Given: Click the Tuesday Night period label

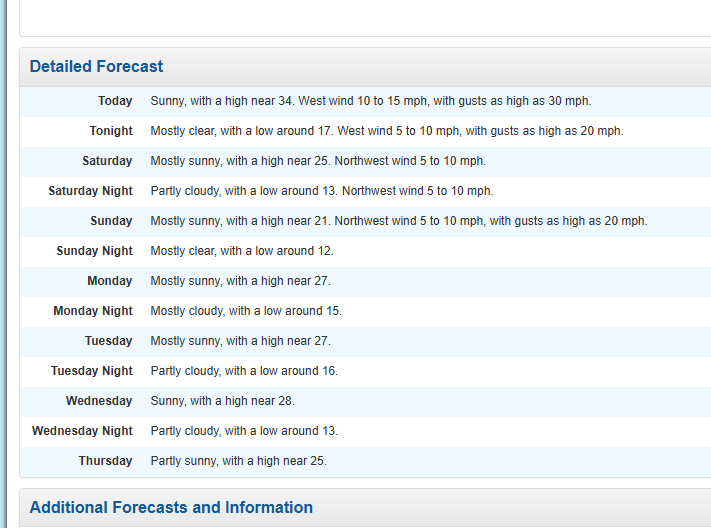Looking at the screenshot, I should (x=92, y=370).
